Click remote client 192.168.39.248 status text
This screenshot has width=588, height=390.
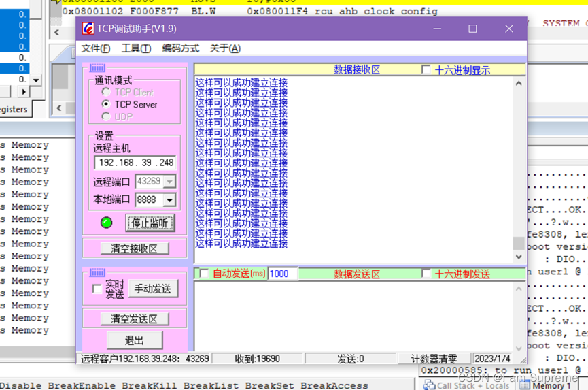145,359
